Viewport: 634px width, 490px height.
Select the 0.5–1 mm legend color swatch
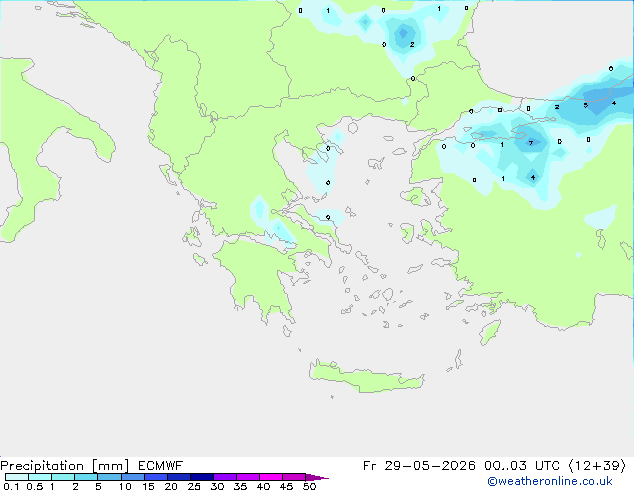click(x=40, y=477)
